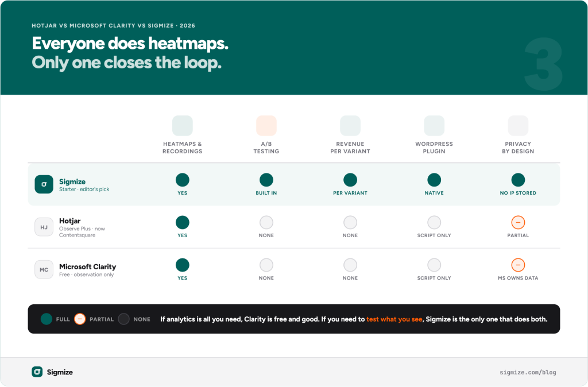Open the sigmize.com/blog link in the footer
The height and width of the screenshot is (387, 588).
pyautogui.click(x=528, y=373)
